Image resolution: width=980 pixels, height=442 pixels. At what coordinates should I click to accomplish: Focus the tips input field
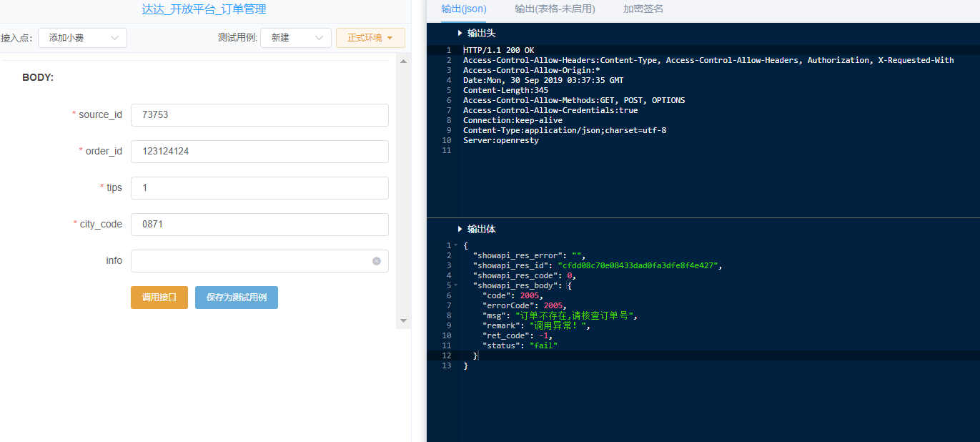coord(259,187)
